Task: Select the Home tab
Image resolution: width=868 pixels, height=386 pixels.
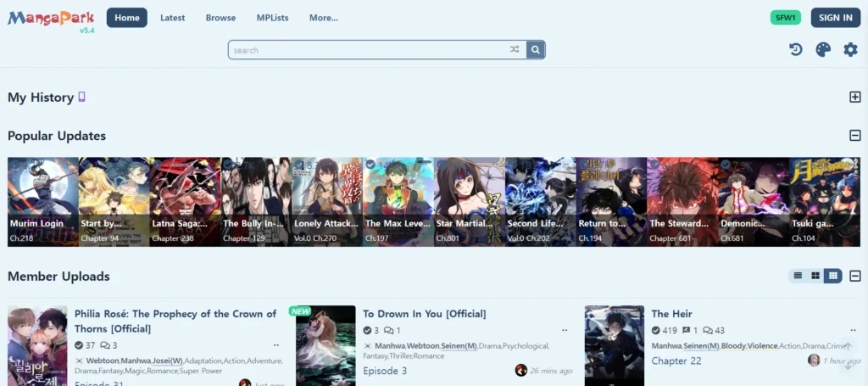Action: point(127,18)
